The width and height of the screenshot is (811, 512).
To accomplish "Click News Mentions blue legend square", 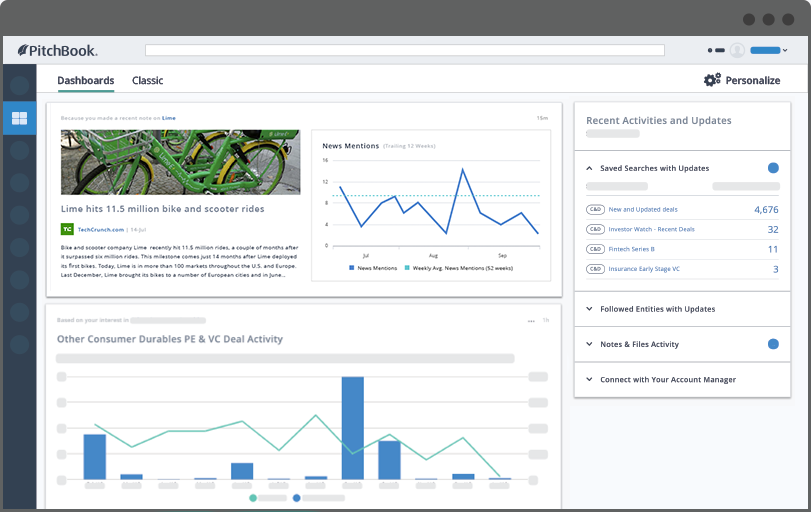I will [352, 268].
